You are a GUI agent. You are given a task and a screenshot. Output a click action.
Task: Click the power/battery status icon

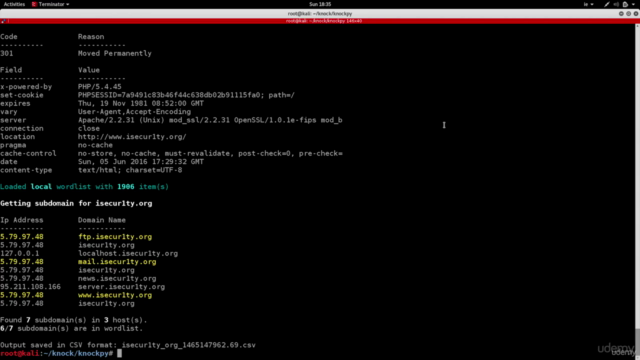point(625,4)
